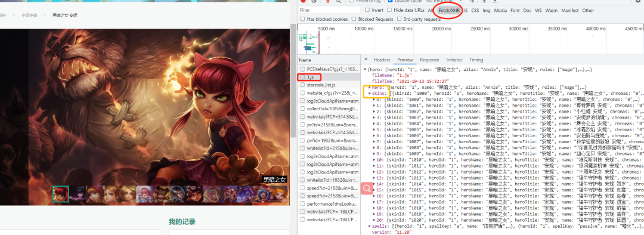Filter requests by Other type
This screenshot has height=235, width=644.
point(588,11)
